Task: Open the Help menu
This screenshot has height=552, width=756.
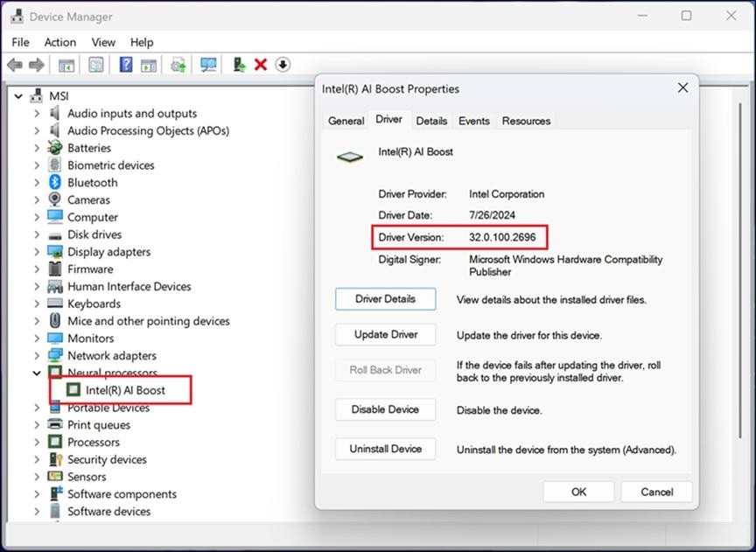Action: pos(142,42)
